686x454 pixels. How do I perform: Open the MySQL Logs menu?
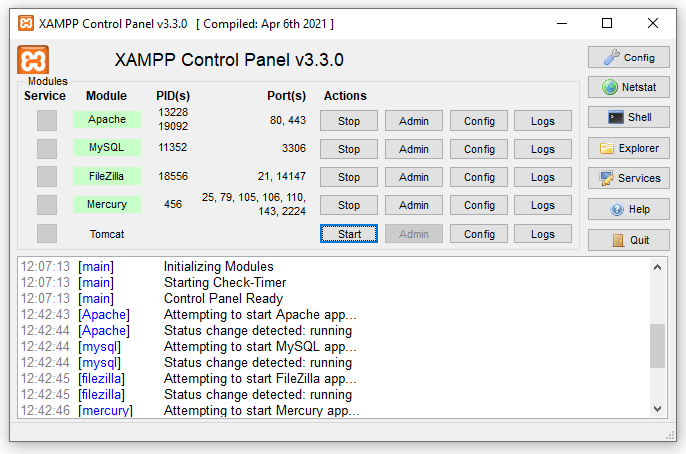[x=543, y=149]
